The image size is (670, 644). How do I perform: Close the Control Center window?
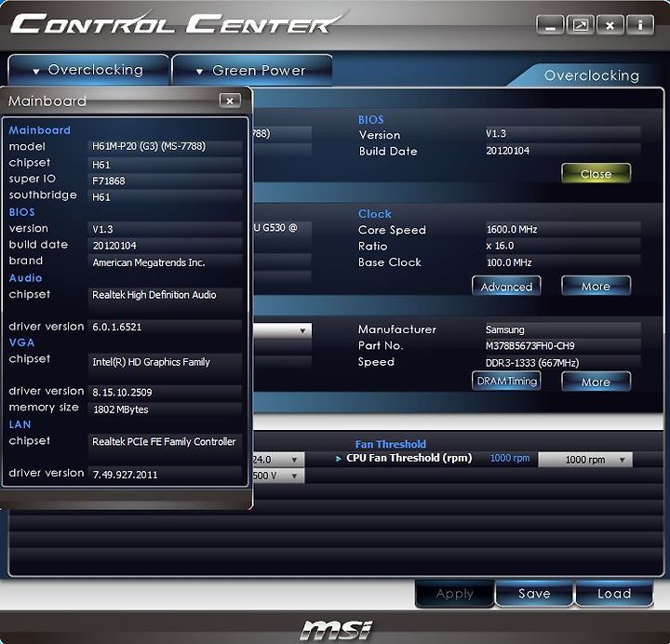[x=610, y=25]
